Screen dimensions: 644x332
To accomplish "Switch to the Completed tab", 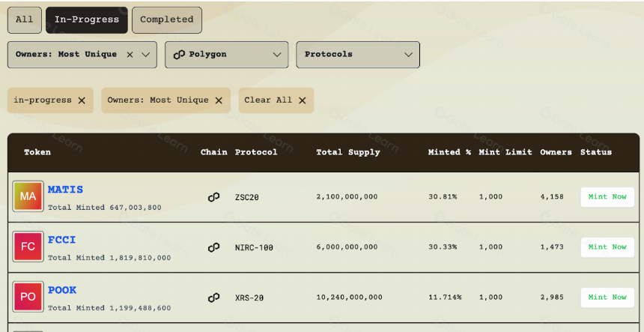I will point(167,19).
